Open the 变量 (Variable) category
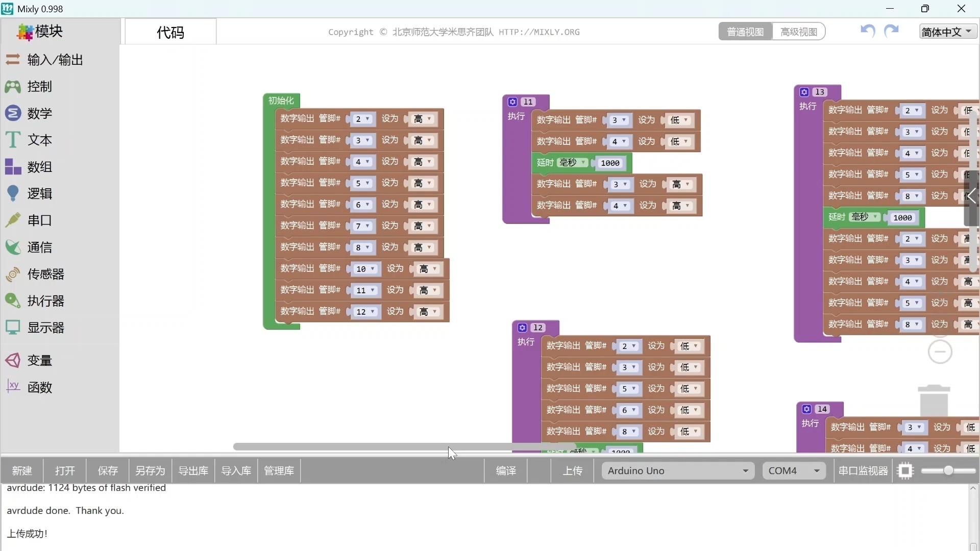The height and width of the screenshot is (551, 980). pos(40,360)
